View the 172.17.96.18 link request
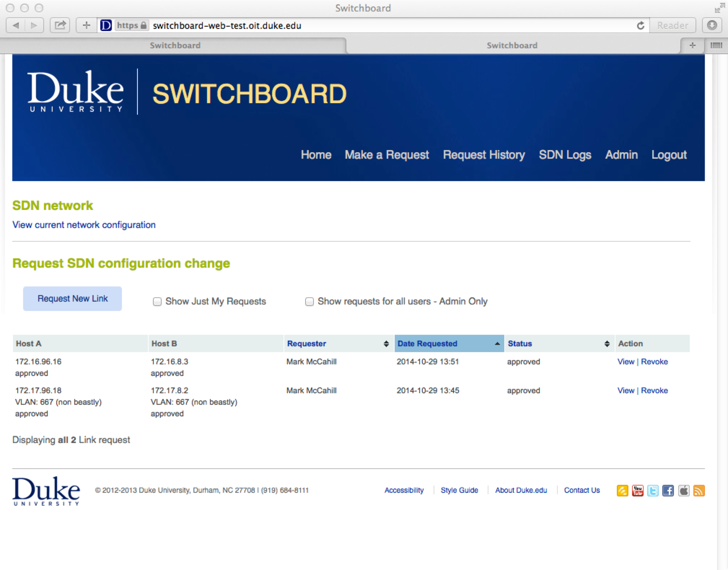Screen dimensions: 728x570 (x=626, y=390)
